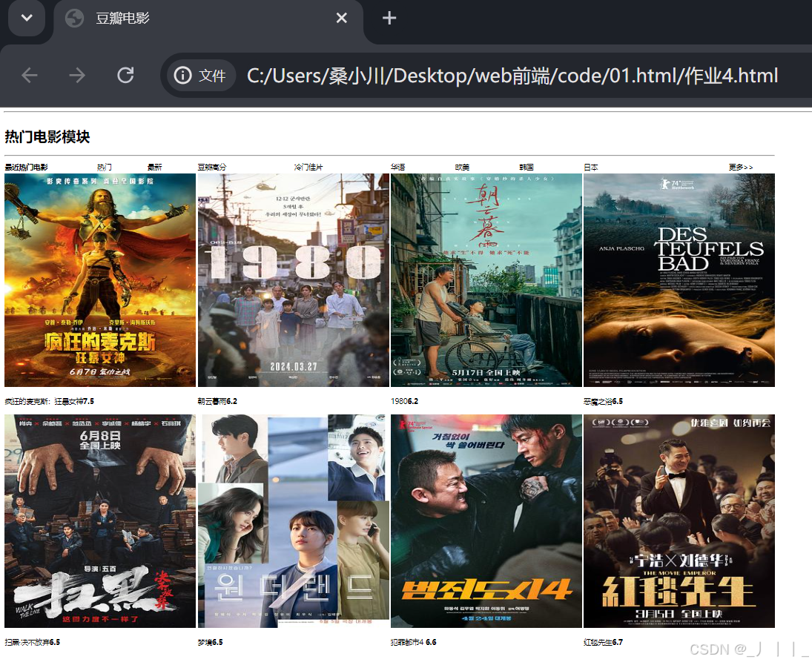
Task: Open the 朝云暮雨 poster
Action: [486, 280]
